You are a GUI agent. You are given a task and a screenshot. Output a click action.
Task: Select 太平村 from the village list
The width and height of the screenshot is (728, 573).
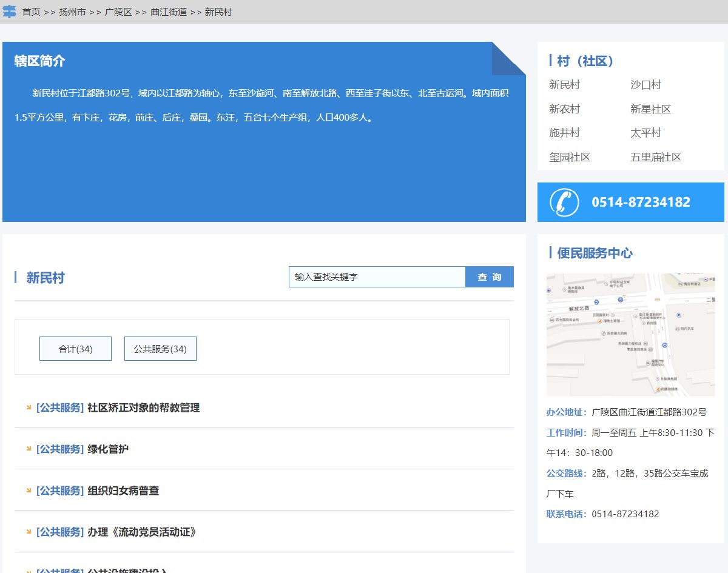pos(645,133)
